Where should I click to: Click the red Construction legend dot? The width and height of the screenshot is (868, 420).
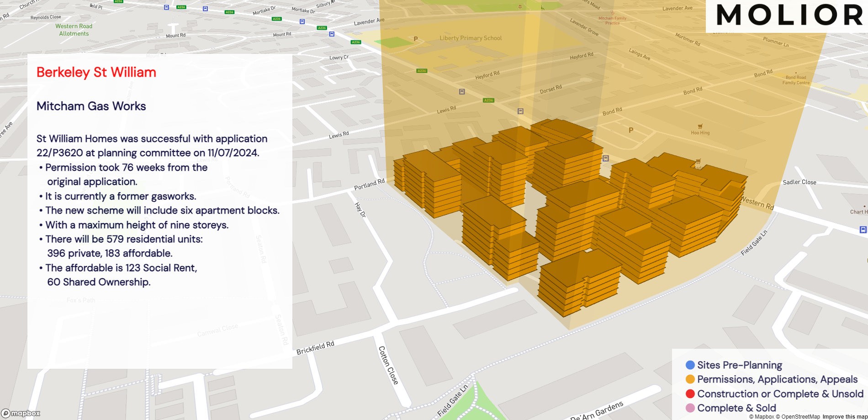pos(690,394)
